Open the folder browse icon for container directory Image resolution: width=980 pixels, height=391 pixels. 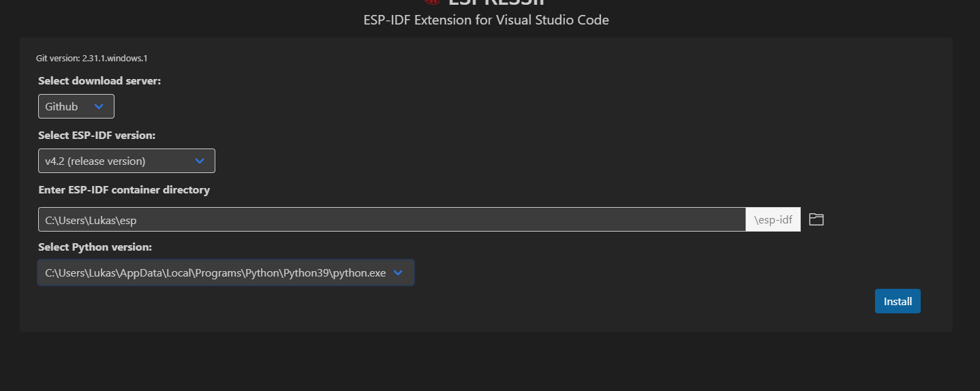pyautogui.click(x=816, y=219)
